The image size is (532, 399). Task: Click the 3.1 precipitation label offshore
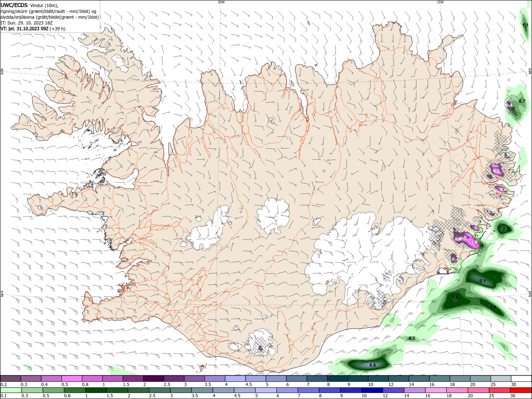coord(483,281)
